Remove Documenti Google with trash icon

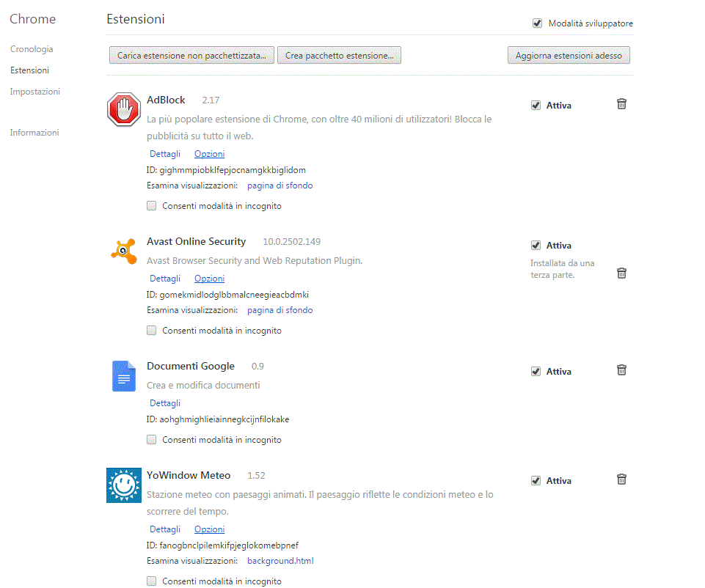tap(621, 370)
